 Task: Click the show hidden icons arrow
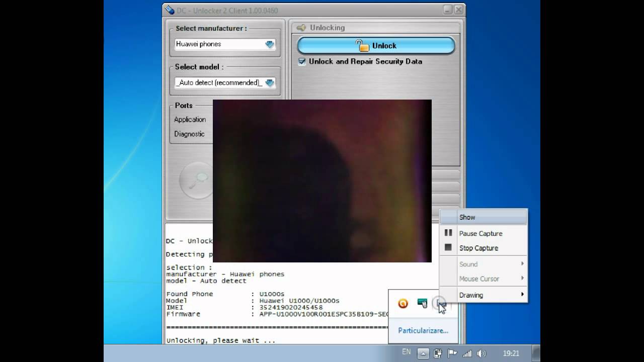click(x=423, y=353)
